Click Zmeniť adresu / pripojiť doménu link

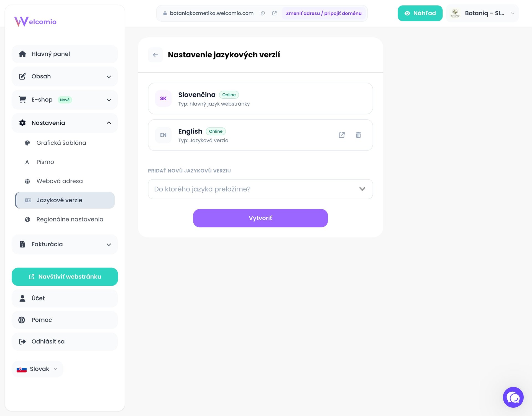[324, 13]
